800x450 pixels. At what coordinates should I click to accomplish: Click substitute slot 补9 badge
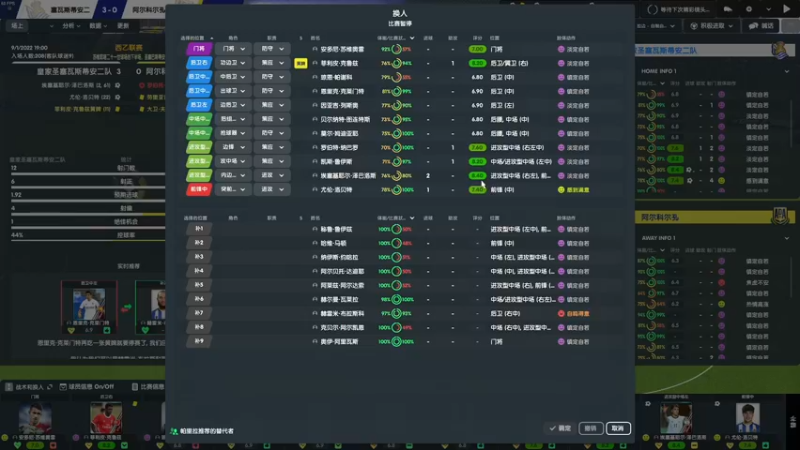click(x=198, y=341)
